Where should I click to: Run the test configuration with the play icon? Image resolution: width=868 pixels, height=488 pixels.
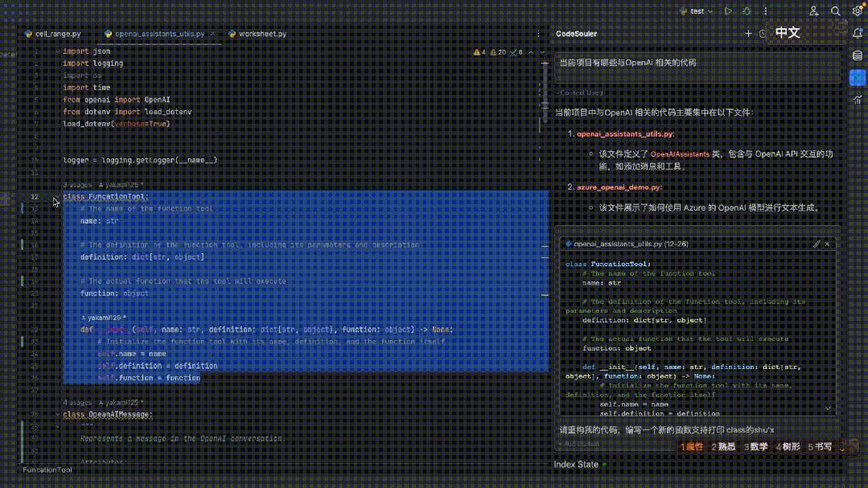pyautogui.click(x=727, y=11)
